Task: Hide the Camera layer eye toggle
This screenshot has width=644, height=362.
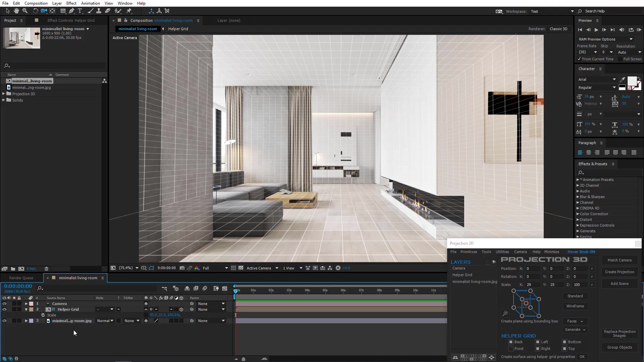Action: [x=4, y=304]
